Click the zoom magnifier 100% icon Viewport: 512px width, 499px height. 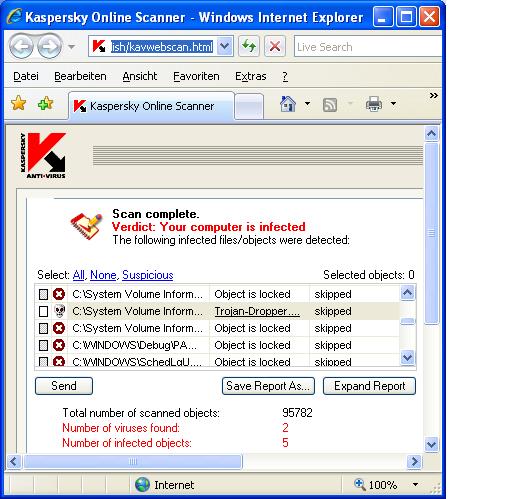click(360, 484)
